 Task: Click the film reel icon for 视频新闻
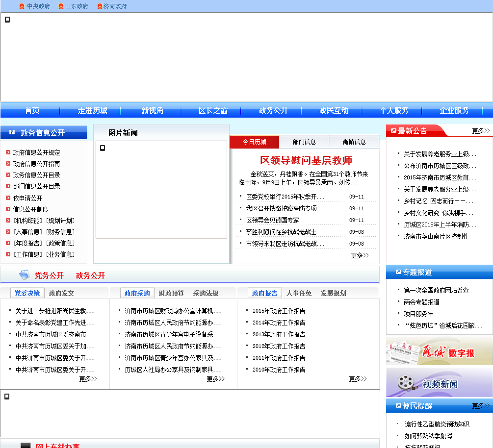(407, 383)
